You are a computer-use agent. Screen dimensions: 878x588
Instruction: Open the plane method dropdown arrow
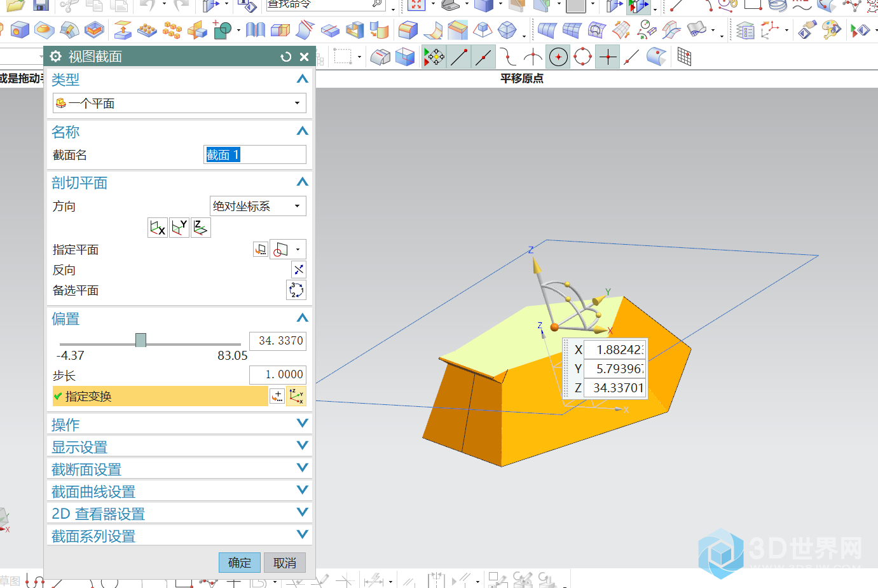(x=298, y=249)
